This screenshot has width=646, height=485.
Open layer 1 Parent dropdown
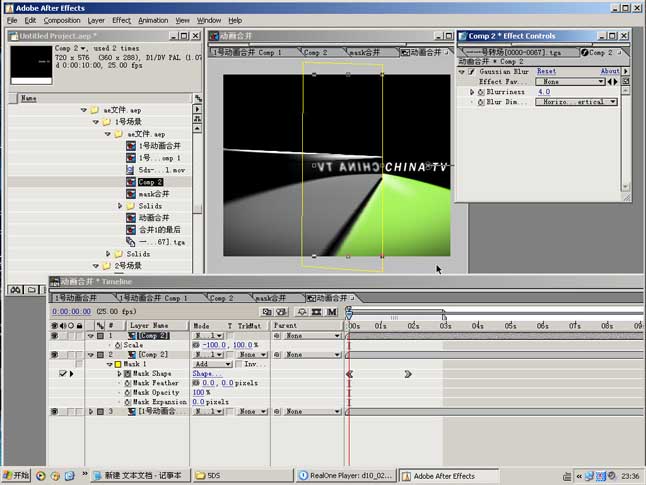pos(312,336)
